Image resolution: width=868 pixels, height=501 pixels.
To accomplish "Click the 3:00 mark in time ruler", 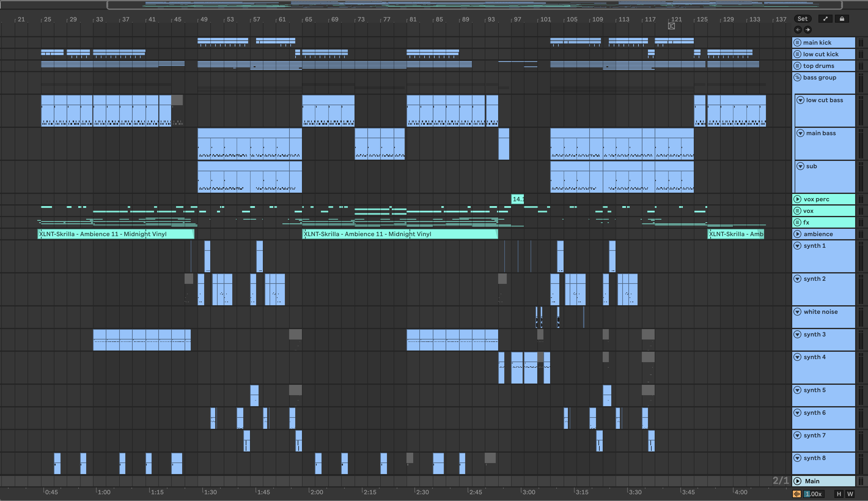I will click(x=528, y=492).
